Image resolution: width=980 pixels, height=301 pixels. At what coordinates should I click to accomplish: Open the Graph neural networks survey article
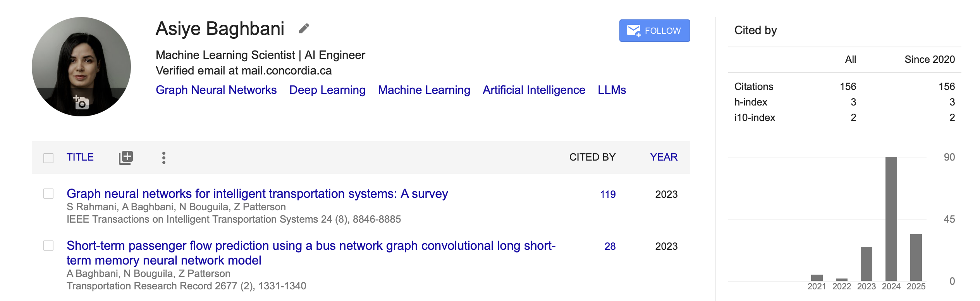click(x=257, y=194)
